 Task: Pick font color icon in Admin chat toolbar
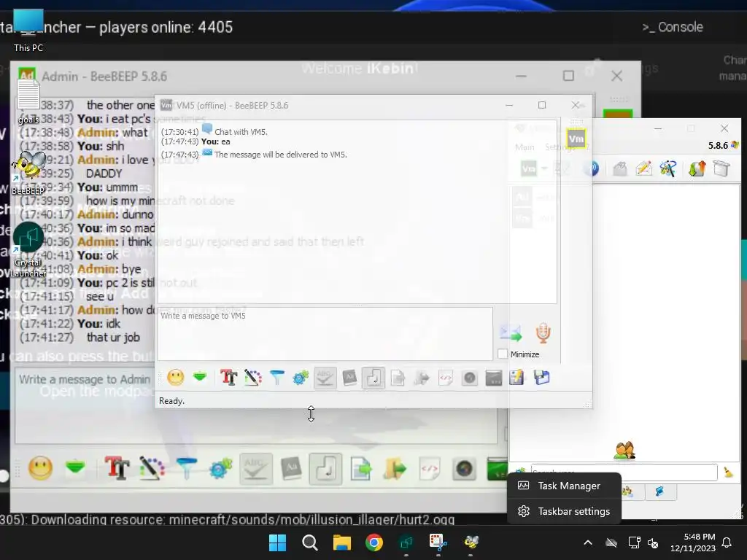[152, 469]
